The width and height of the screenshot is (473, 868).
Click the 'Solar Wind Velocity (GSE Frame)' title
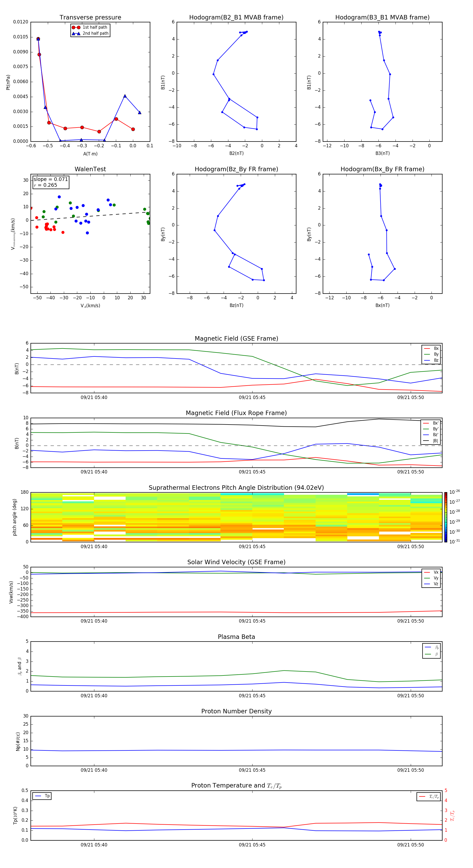point(236,562)
